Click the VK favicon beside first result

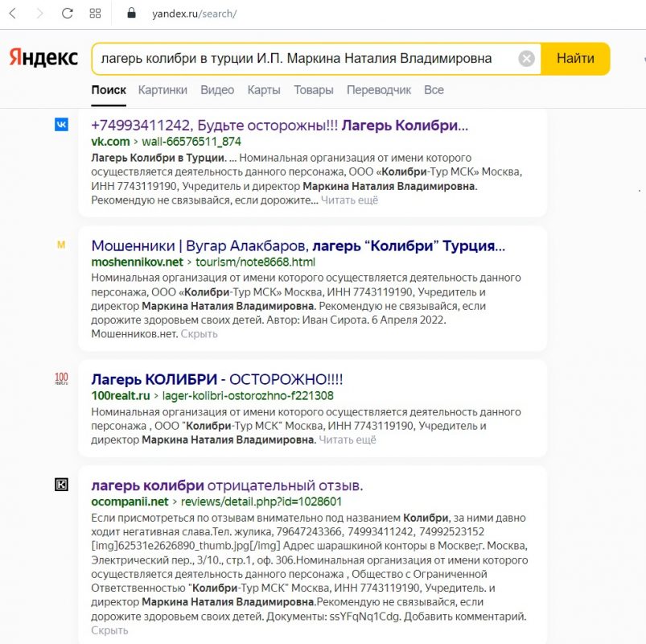[61, 125]
